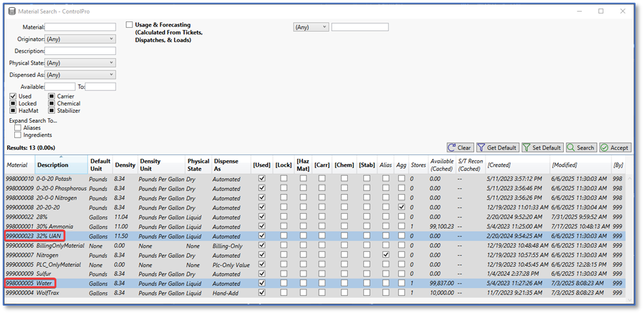
Task: Open the Originator dropdown
Action: [80, 39]
